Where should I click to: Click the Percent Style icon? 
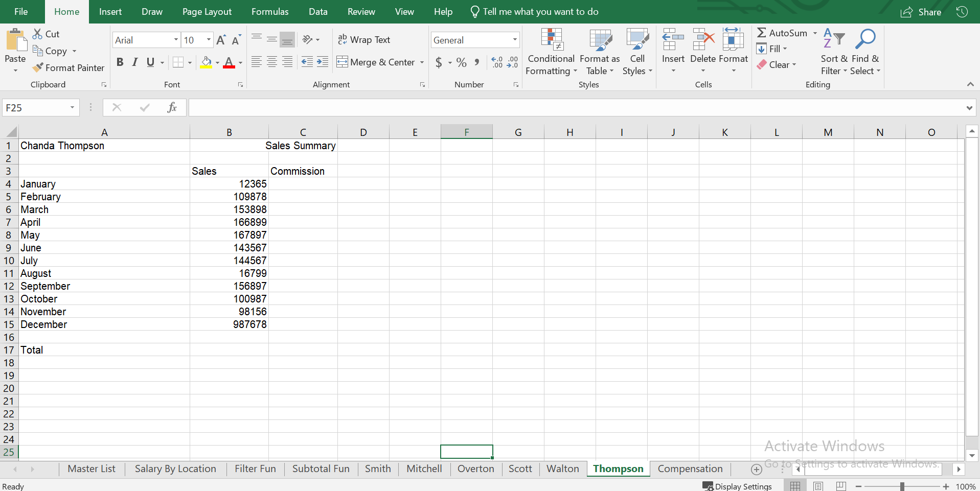click(x=461, y=62)
